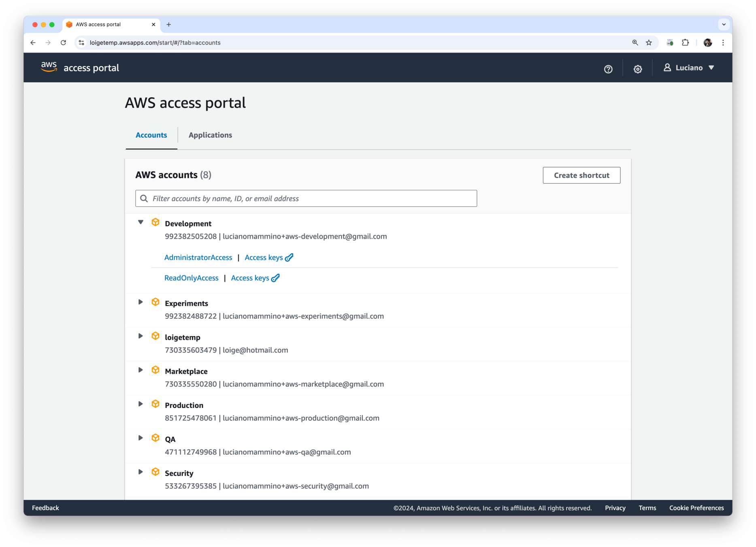Viewport: 756px width, 547px height.
Task: Click the Security account cube icon
Action: pyautogui.click(x=155, y=472)
